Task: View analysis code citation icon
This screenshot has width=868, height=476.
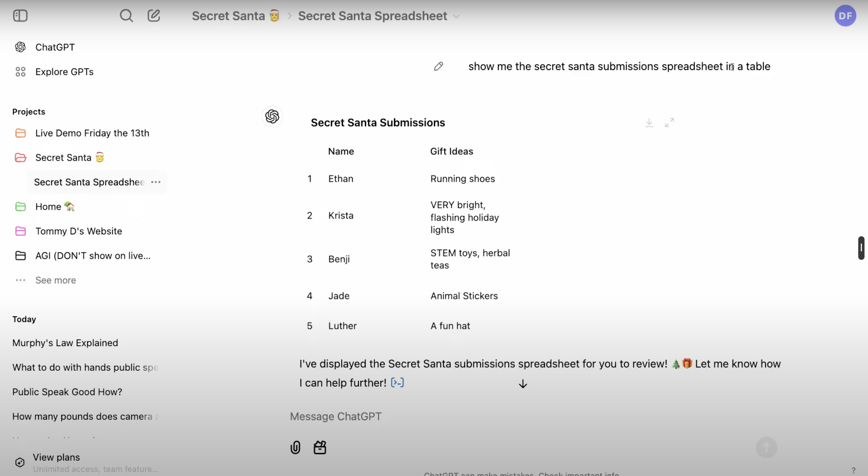Action: coord(397,383)
